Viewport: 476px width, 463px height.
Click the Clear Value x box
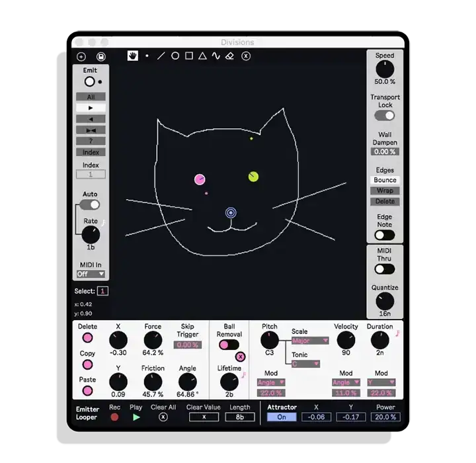[x=204, y=417]
